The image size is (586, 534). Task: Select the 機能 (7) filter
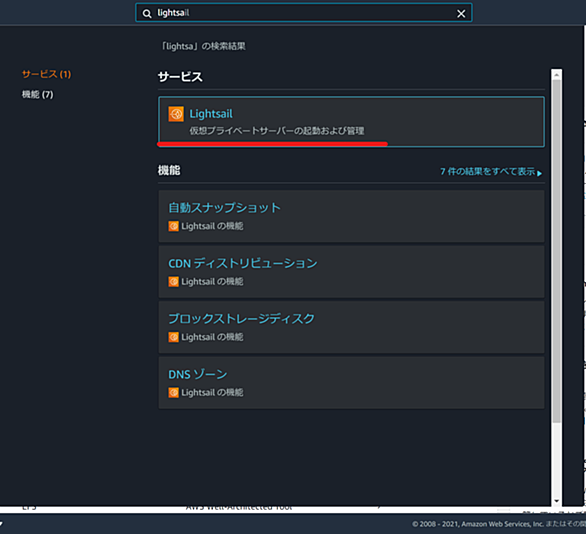[x=37, y=95]
